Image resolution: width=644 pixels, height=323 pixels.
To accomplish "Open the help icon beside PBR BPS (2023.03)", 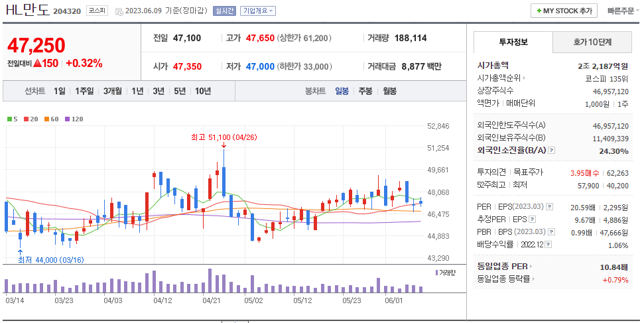I will (552, 231).
